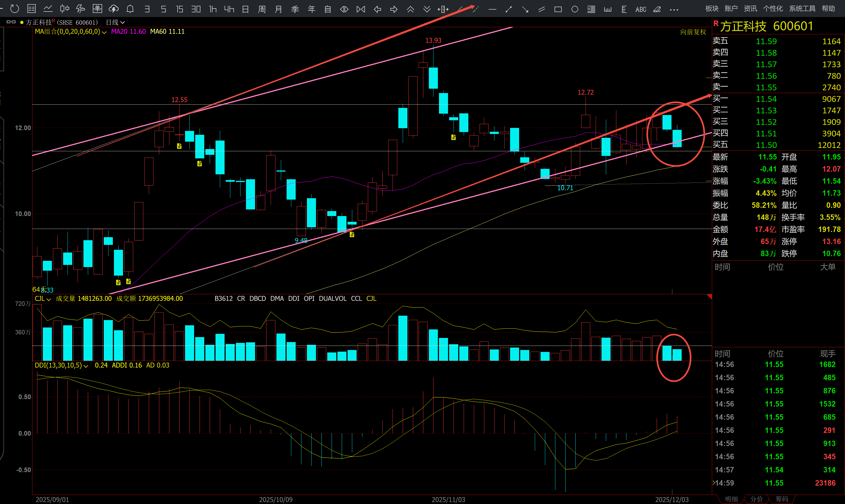Toggle the link icon beside stock name
Screen dimensions: 845x504
tap(11, 22)
